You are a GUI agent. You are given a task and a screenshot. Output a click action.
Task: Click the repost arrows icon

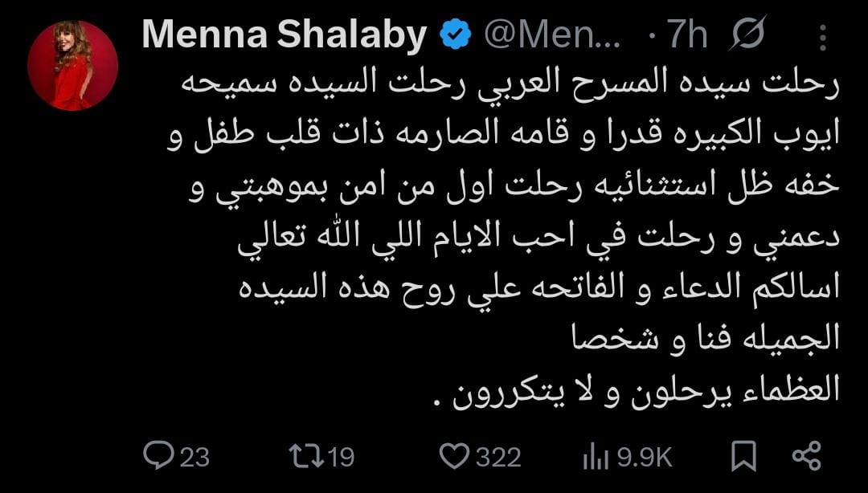coord(305,456)
